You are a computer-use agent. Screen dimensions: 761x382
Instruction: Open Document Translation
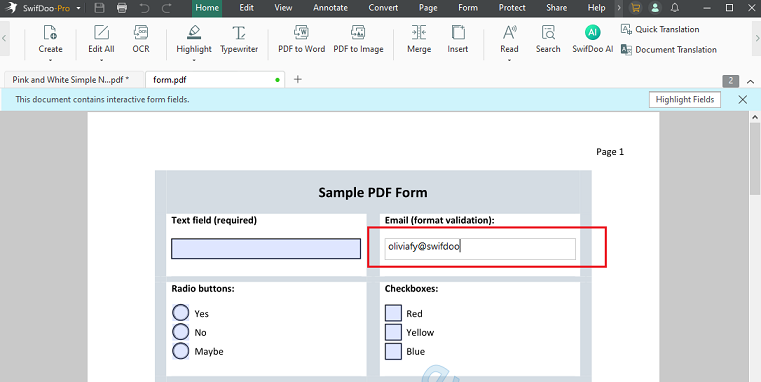668,50
